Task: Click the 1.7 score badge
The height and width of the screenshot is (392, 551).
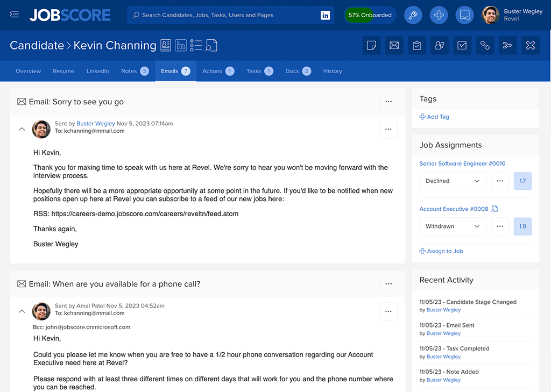Action: pos(522,181)
